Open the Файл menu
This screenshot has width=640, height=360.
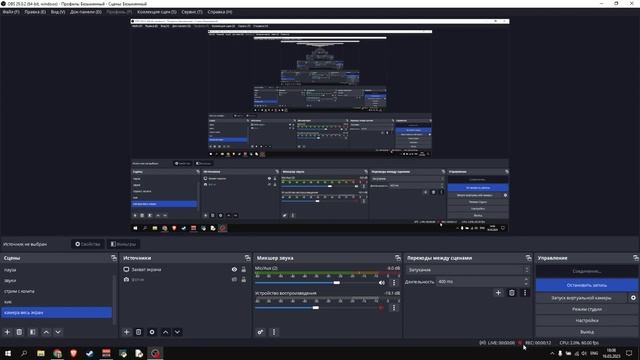point(11,12)
